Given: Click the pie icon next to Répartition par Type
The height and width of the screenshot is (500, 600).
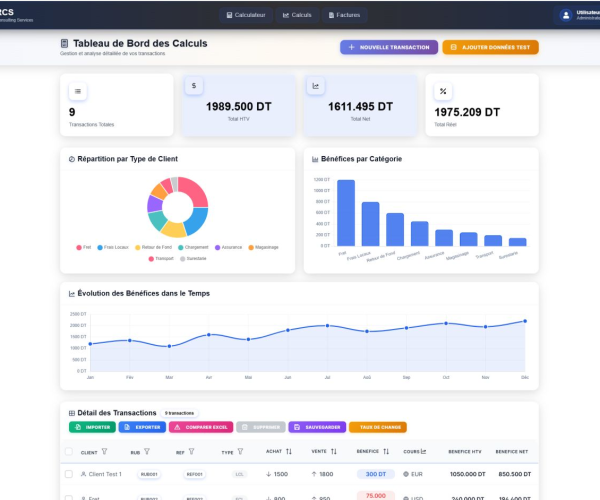Looking at the screenshot, I should point(72,159).
